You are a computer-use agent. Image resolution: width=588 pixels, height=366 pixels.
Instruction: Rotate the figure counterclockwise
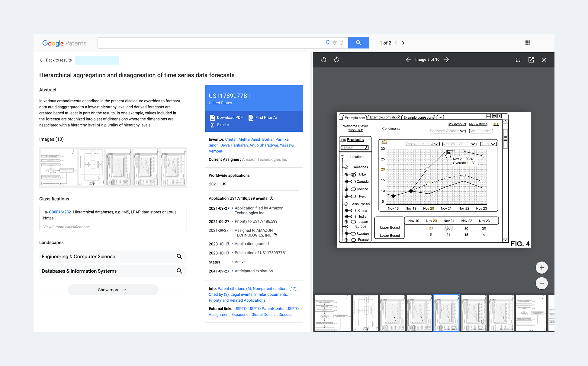point(324,60)
